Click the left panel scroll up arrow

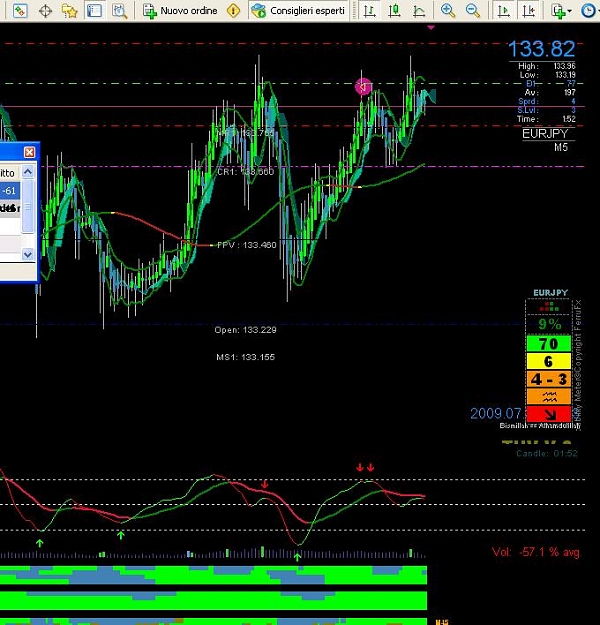coord(28,172)
